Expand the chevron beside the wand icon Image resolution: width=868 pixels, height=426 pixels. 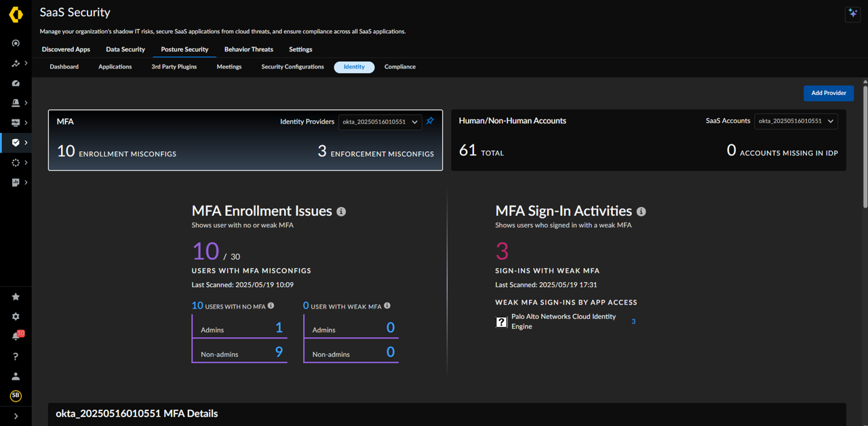pyautogui.click(x=26, y=63)
